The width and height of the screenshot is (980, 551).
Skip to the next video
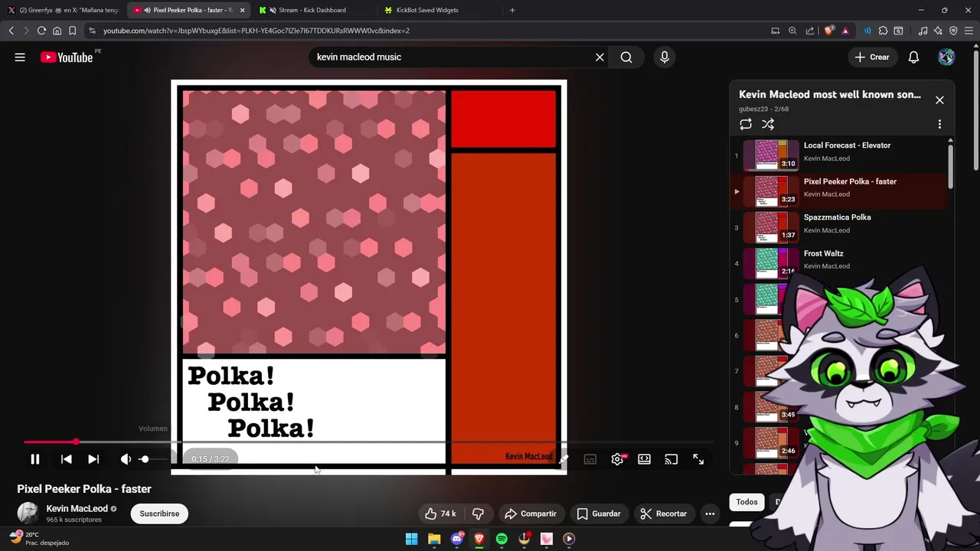pyautogui.click(x=93, y=459)
